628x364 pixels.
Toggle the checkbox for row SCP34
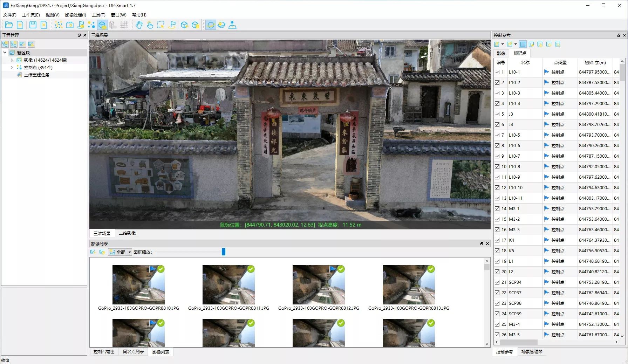tap(497, 282)
